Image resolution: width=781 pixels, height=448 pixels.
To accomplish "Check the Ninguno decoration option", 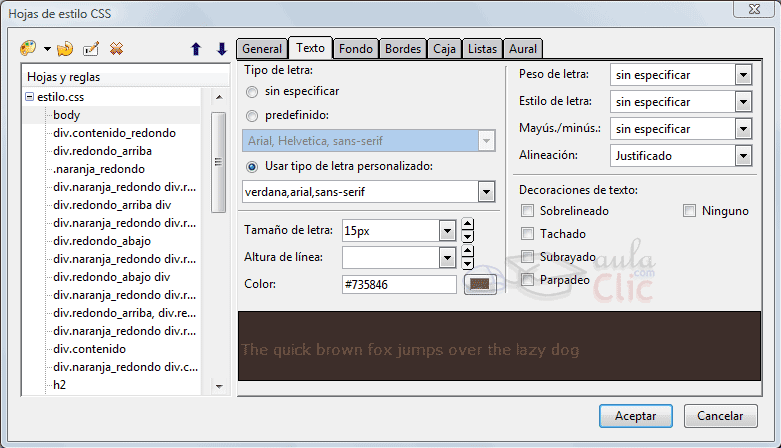I will (690, 211).
